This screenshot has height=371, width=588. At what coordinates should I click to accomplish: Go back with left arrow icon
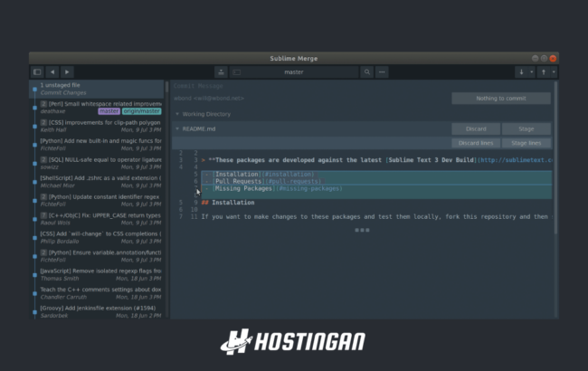point(52,72)
